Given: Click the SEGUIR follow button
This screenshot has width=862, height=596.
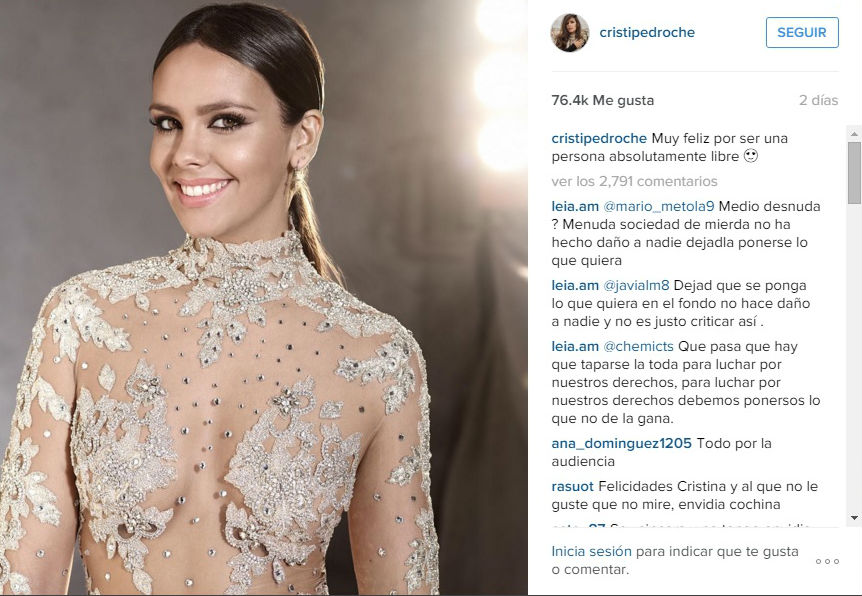Looking at the screenshot, I should [x=802, y=32].
